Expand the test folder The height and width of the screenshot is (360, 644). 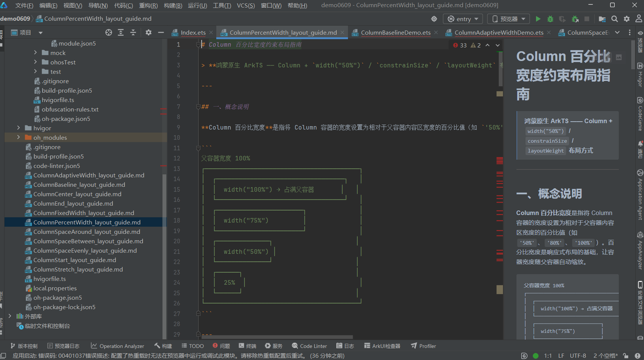point(35,72)
